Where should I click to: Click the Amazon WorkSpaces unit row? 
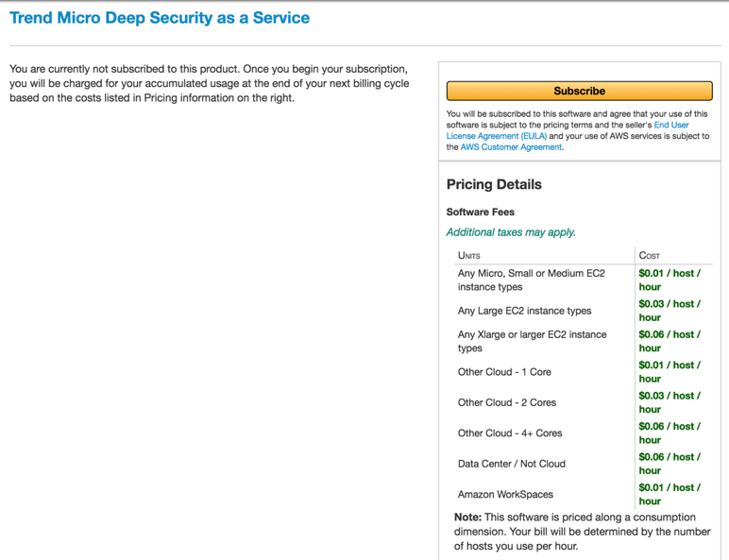tap(505, 494)
